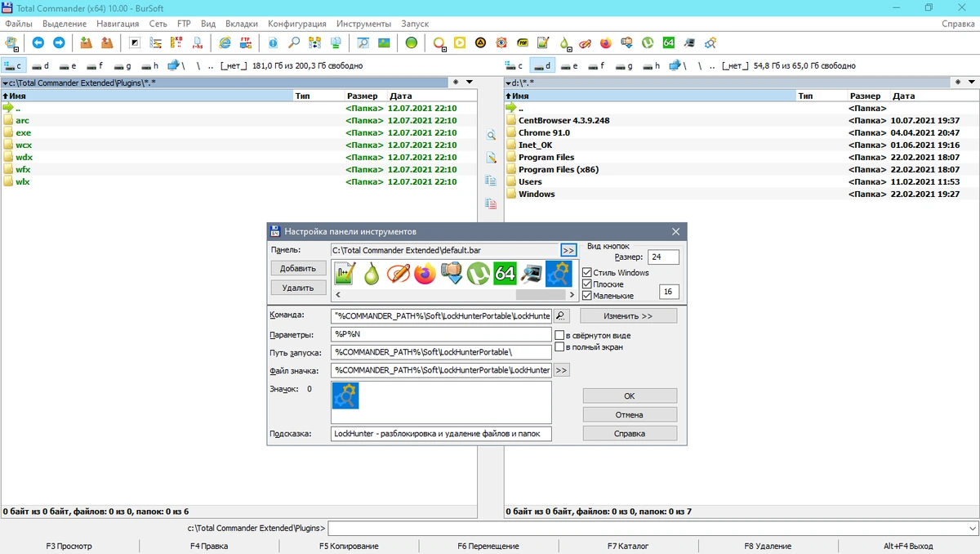Open the command line dropdown arrow at the bottom
Image resolution: width=980 pixels, height=554 pixels.
[971, 528]
